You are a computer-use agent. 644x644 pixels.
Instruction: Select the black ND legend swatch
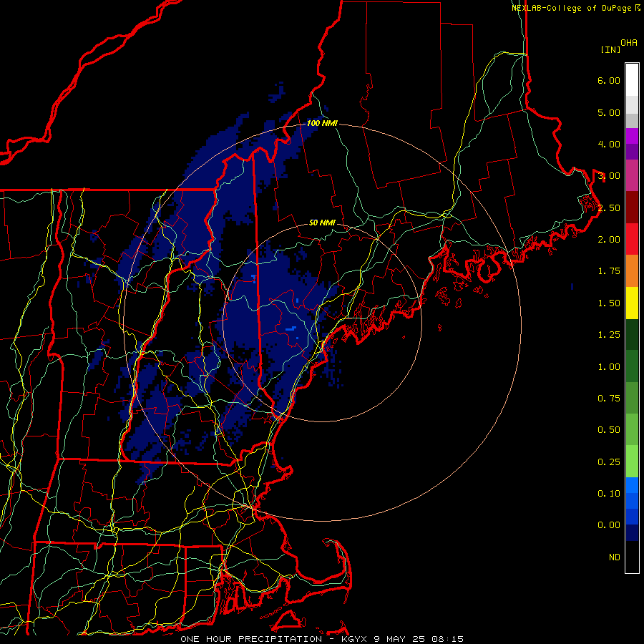pos(632,557)
